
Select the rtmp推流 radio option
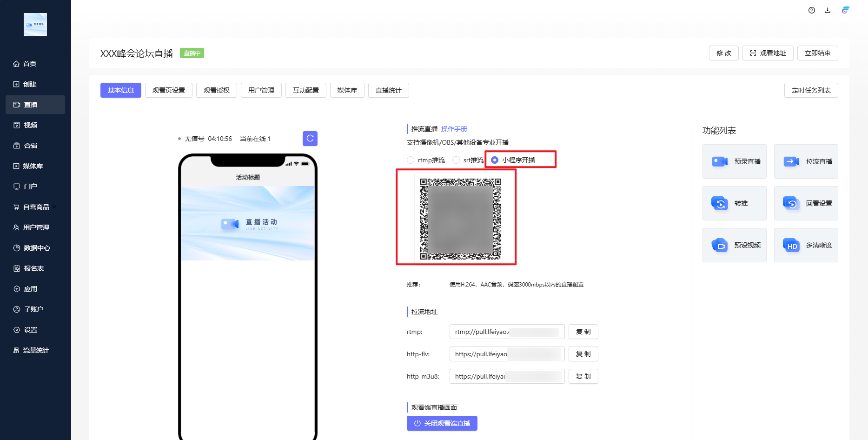point(411,160)
